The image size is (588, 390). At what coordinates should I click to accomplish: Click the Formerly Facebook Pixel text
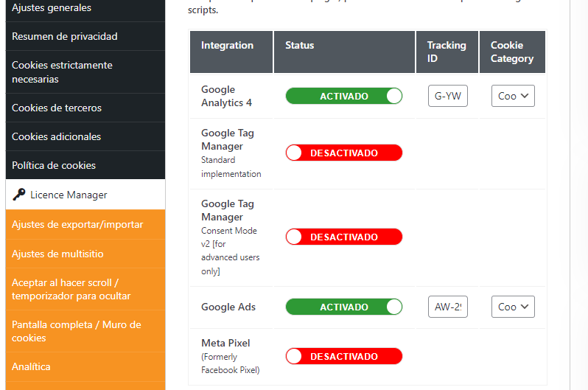230,363
